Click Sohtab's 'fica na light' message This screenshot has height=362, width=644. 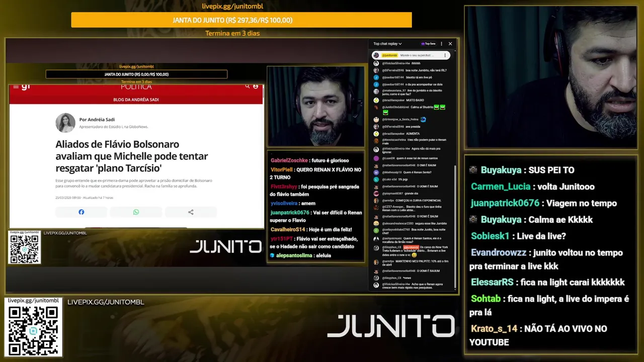(549, 305)
